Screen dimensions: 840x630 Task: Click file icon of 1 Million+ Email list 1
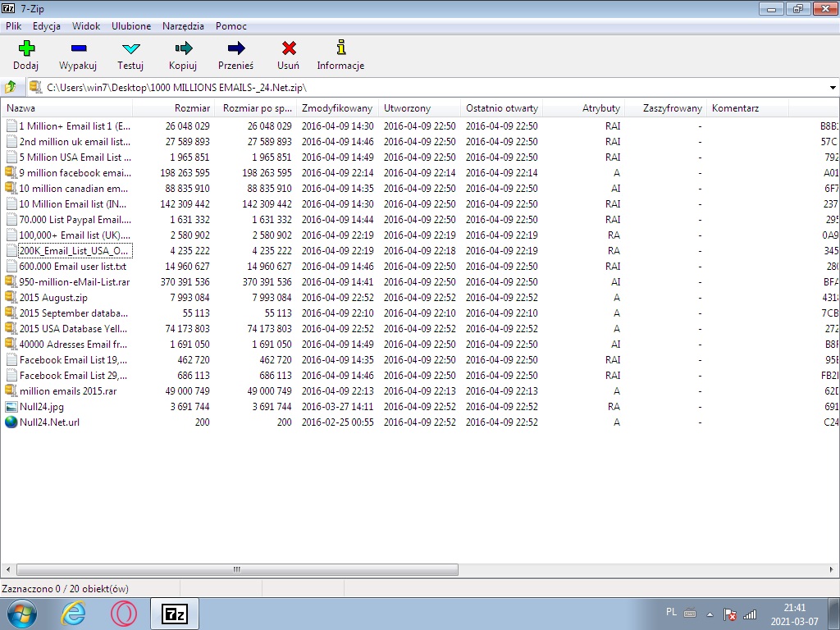11,126
